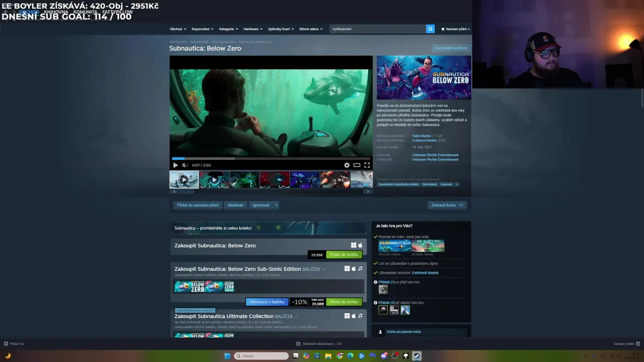Toggle theater mode on video player

pyautogui.click(x=357, y=165)
